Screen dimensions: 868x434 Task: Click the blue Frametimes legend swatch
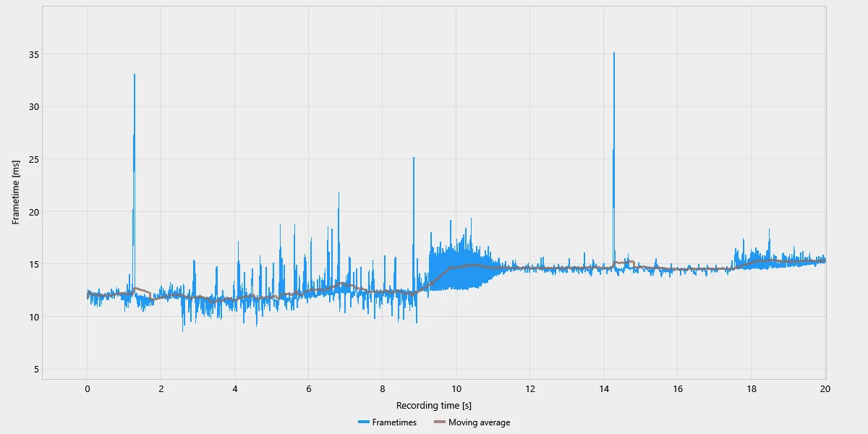click(x=363, y=422)
